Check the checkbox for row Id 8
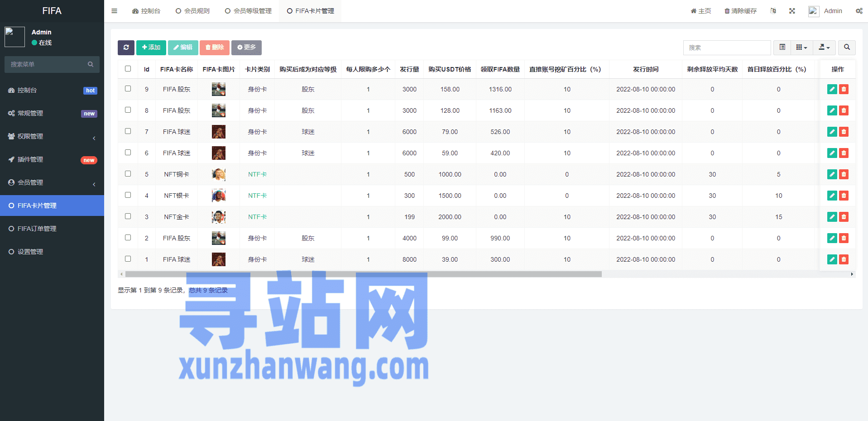Image resolution: width=868 pixels, height=421 pixels. pyautogui.click(x=128, y=110)
